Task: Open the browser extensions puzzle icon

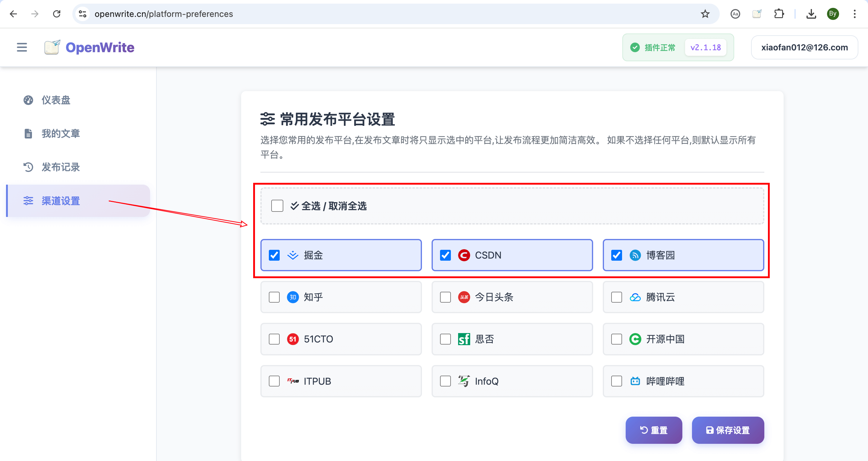Action: [x=779, y=14]
